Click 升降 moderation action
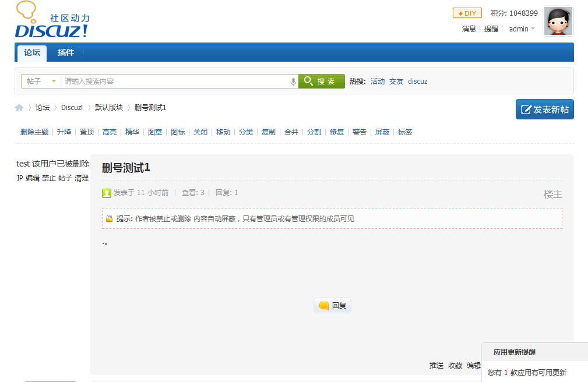The image size is (588, 382). (64, 132)
